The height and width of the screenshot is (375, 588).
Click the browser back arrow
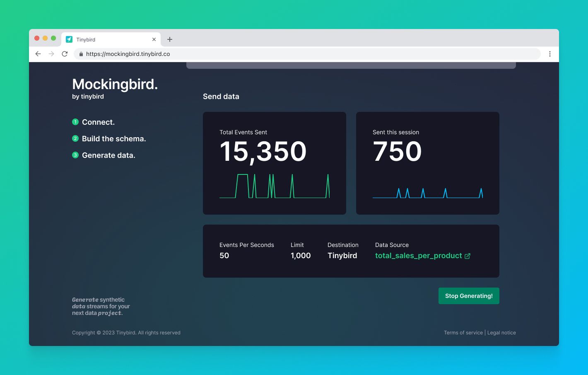click(38, 54)
